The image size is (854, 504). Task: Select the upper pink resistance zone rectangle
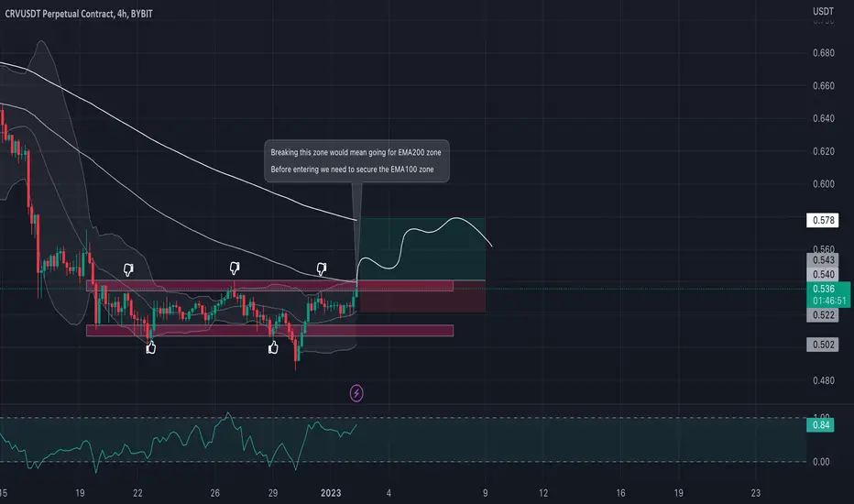click(x=269, y=286)
